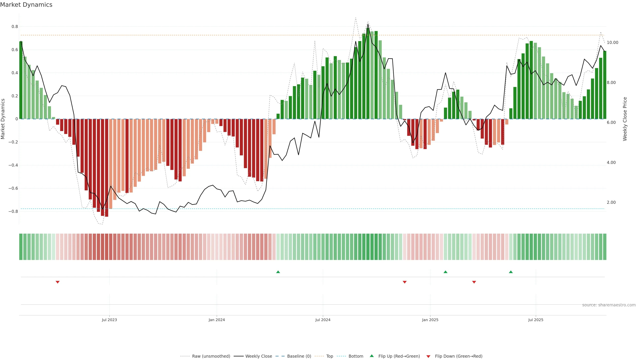
Task: Click the green triangle icon in the legend
Action: point(372,356)
